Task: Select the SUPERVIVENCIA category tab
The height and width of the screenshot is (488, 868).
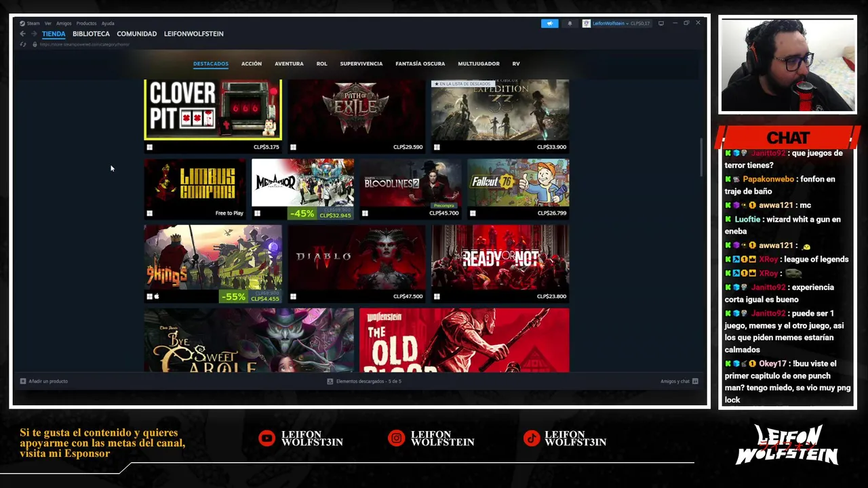Action: coord(361,64)
